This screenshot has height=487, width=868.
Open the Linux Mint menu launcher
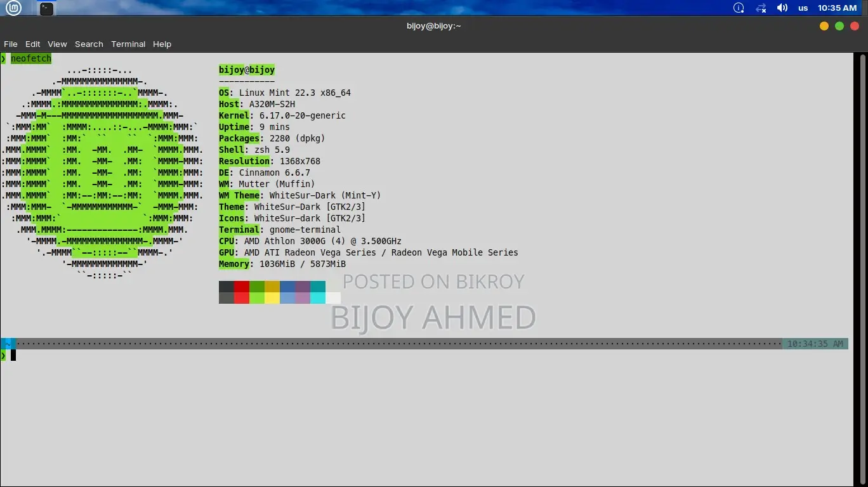point(13,8)
